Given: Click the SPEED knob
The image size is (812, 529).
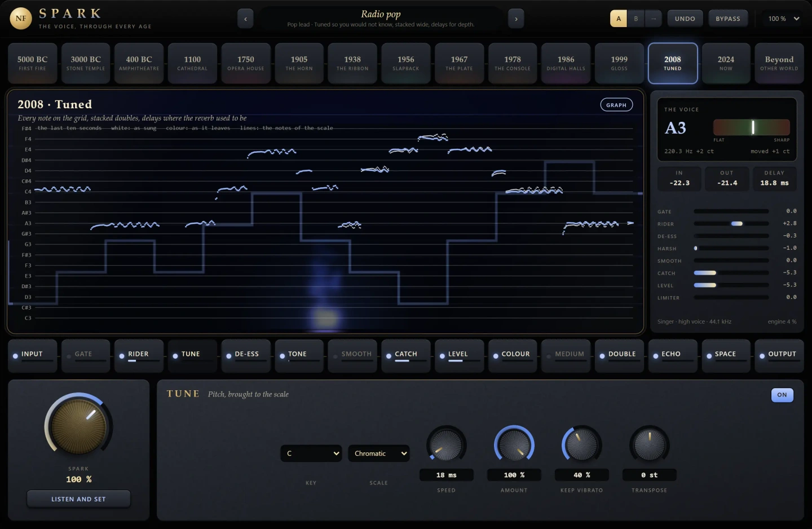Looking at the screenshot, I should (x=447, y=445).
